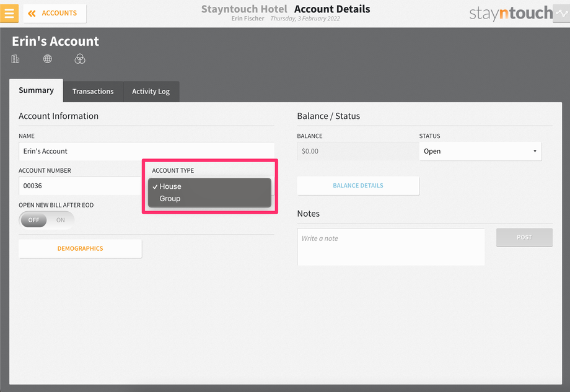Open the Demographics button

81,248
